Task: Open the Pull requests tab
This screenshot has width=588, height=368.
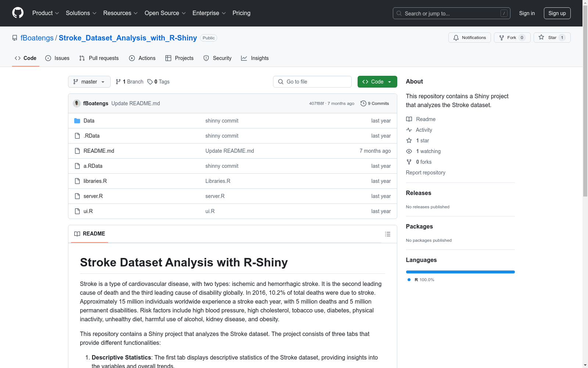Action: point(99,58)
